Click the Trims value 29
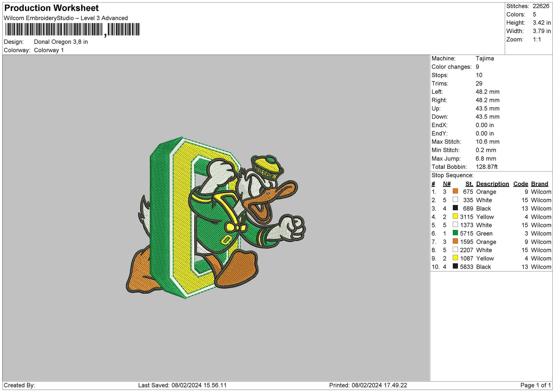555x392 pixels. click(479, 83)
